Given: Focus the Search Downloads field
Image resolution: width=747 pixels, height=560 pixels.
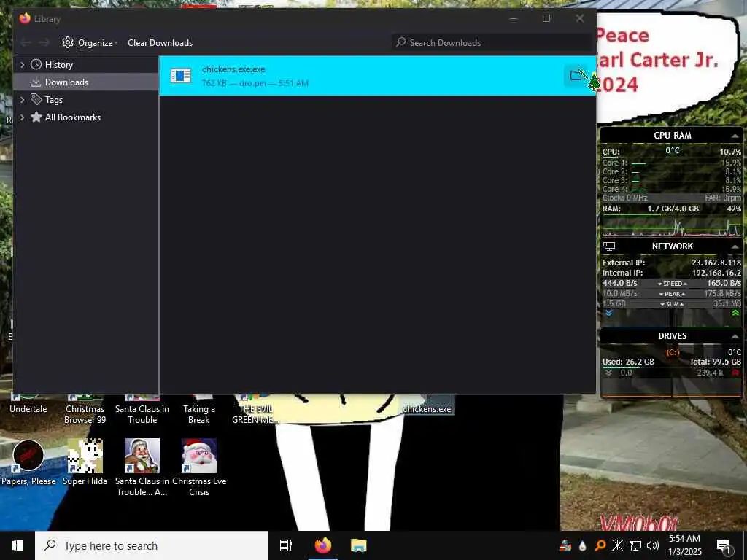Looking at the screenshot, I should (x=493, y=43).
